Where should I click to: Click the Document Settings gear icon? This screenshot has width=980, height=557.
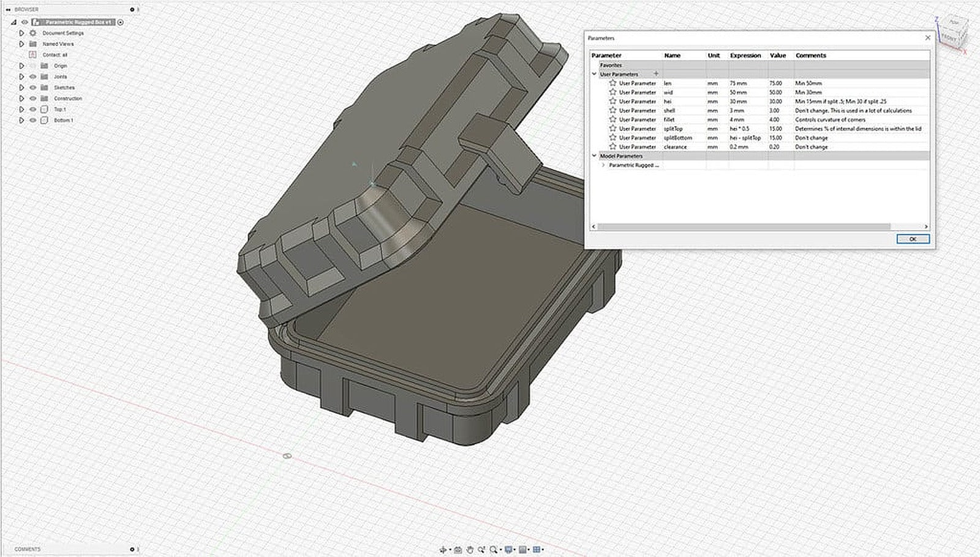[x=33, y=32]
